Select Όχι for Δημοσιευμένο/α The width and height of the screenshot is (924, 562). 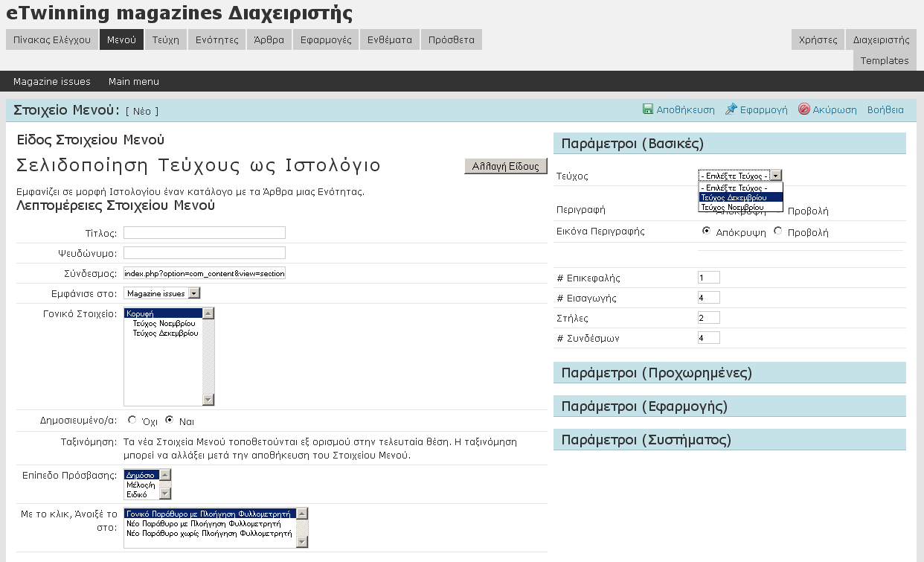point(132,420)
